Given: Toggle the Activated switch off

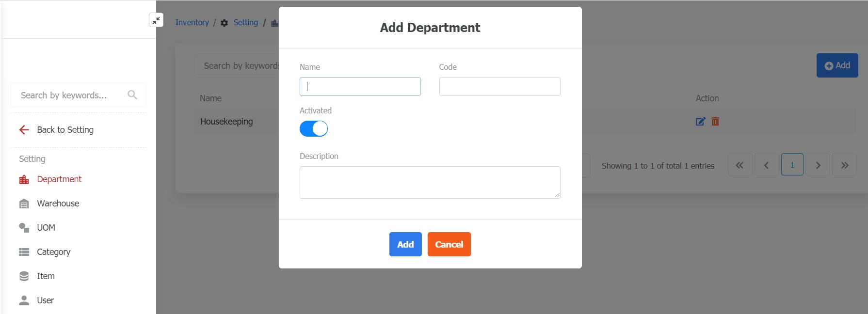Looking at the screenshot, I should tap(314, 129).
